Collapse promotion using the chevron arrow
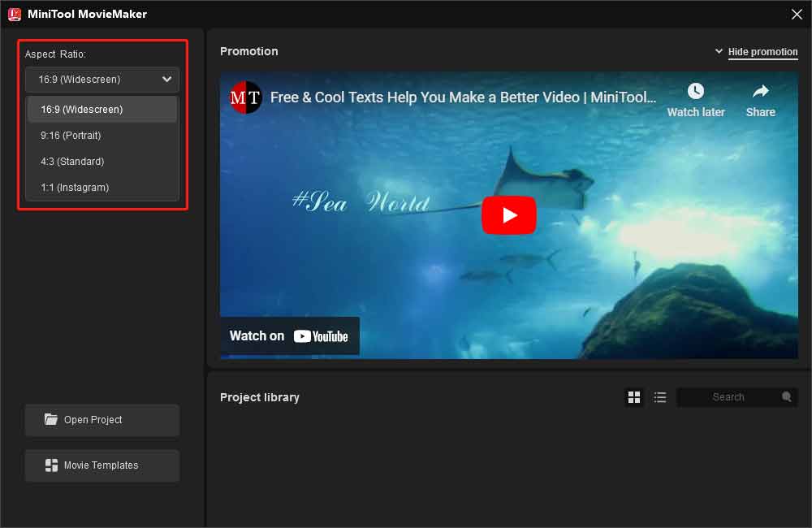Screen dimensions: 812x528 tap(719, 51)
